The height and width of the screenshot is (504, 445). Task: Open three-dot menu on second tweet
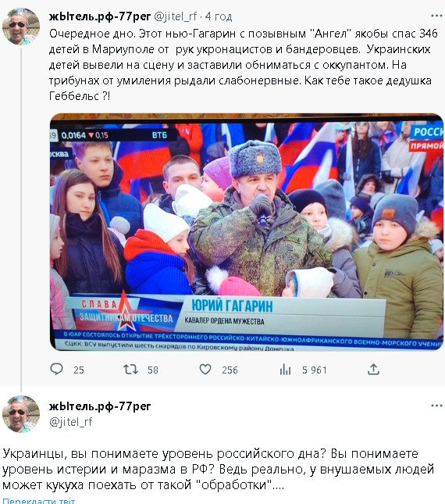pyautogui.click(x=436, y=406)
